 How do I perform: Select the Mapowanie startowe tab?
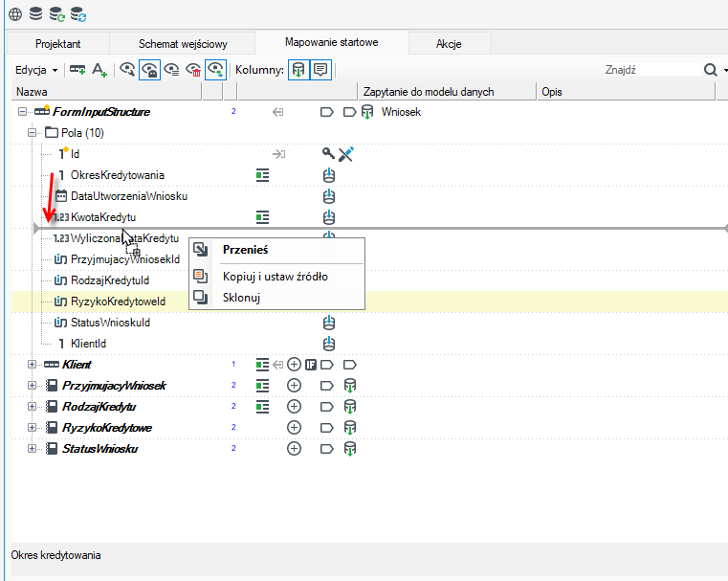pos(332,42)
